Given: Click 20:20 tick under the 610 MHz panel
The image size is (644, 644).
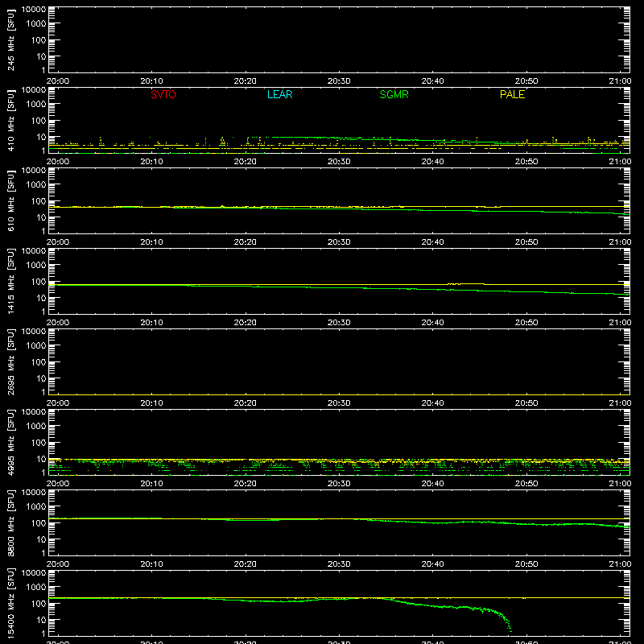Looking at the screenshot, I should [246, 242].
